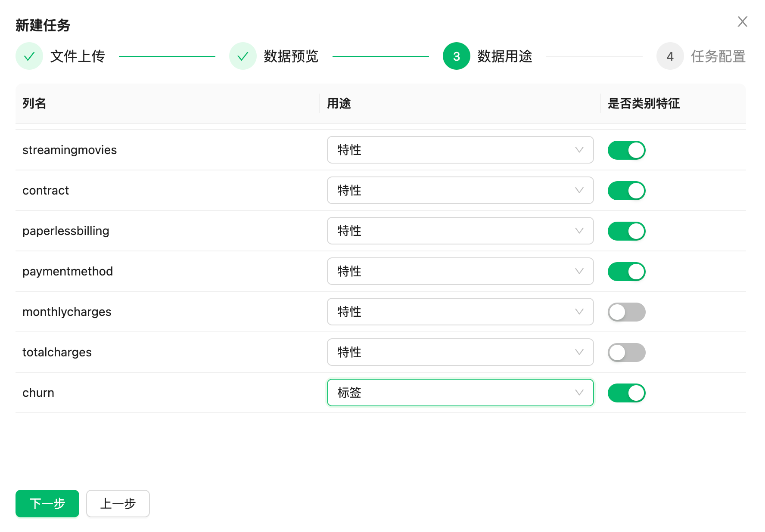The width and height of the screenshot is (765, 532).
Task: Go to the 文件上传 step label
Action: pyautogui.click(x=78, y=56)
